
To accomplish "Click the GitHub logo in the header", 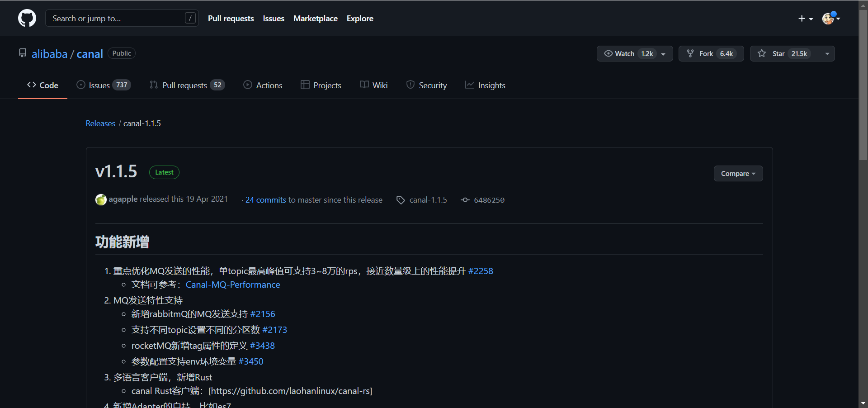I will click(27, 18).
